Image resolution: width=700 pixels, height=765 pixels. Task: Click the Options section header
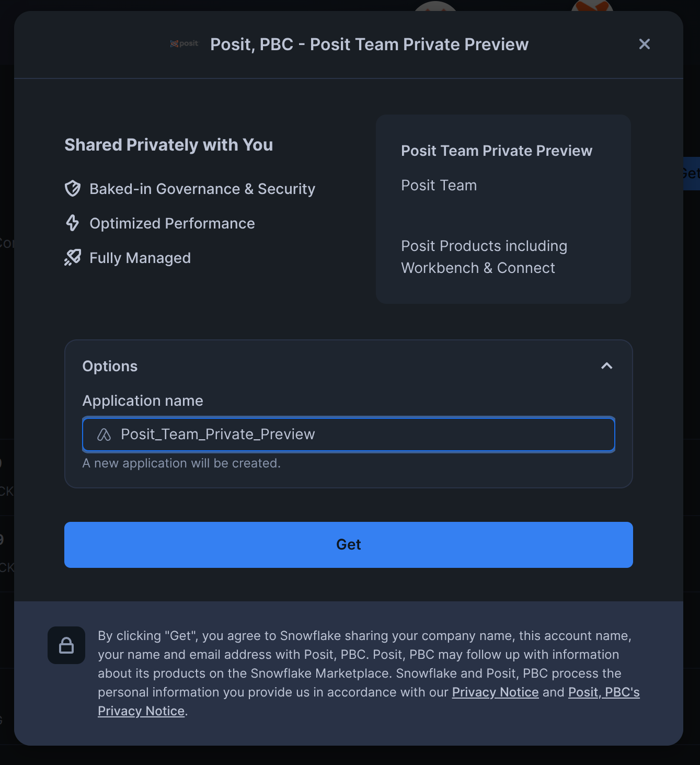point(110,366)
